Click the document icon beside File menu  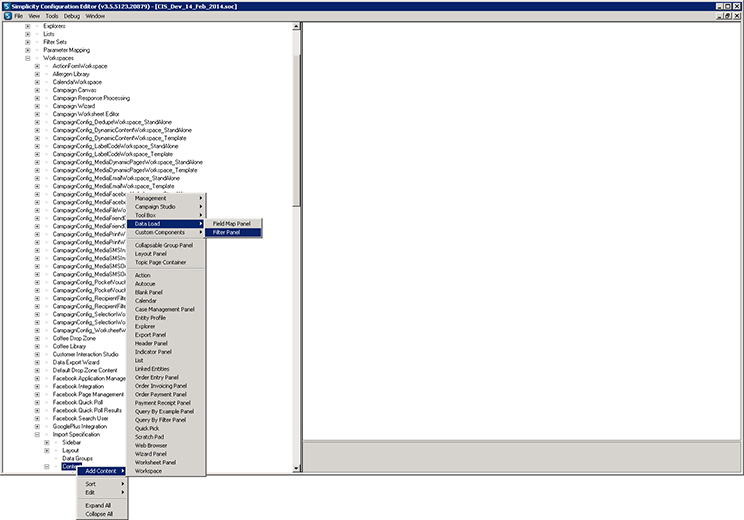point(8,16)
